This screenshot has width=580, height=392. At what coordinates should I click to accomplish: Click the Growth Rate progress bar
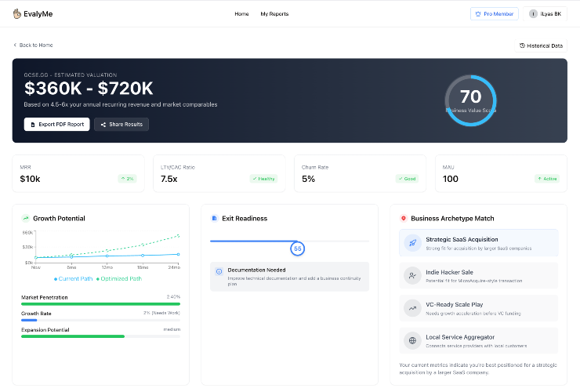(100, 320)
